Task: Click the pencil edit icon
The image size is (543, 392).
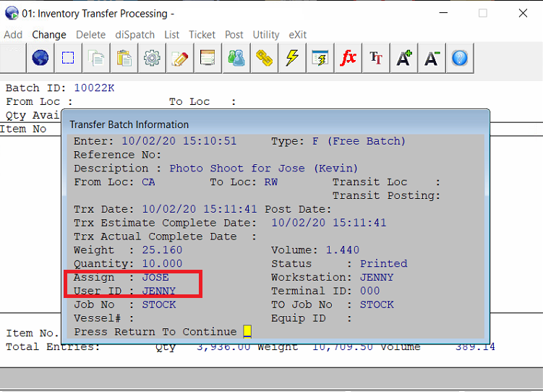Action: pos(179,58)
